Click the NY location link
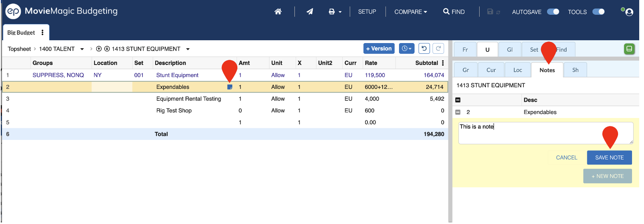 [98, 75]
